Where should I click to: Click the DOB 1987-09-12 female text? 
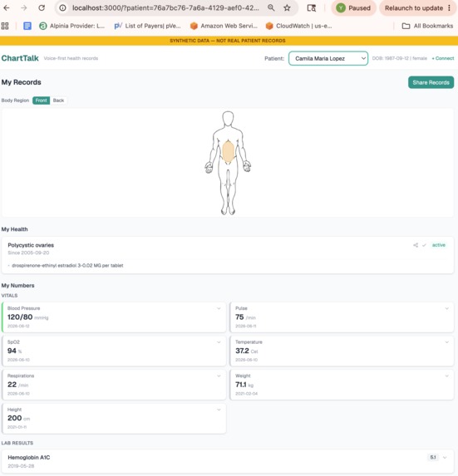pyautogui.click(x=399, y=58)
